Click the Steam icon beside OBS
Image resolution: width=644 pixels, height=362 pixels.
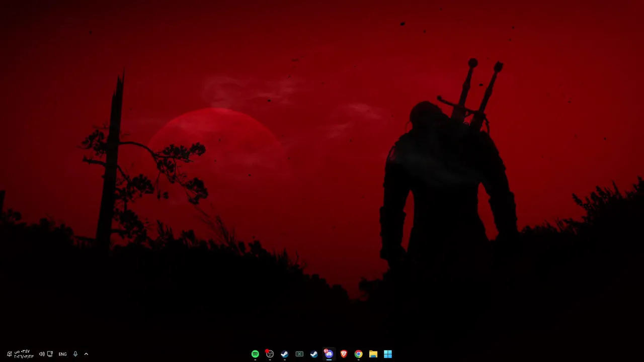284,354
